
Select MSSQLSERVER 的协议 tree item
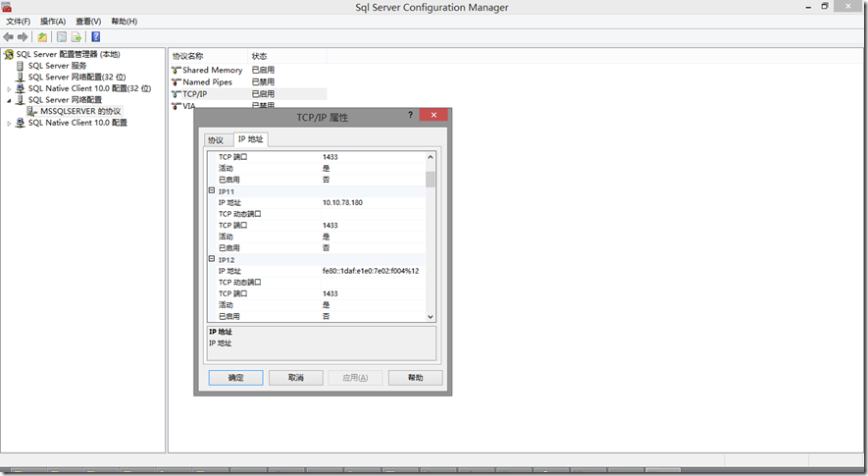click(80, 111)
